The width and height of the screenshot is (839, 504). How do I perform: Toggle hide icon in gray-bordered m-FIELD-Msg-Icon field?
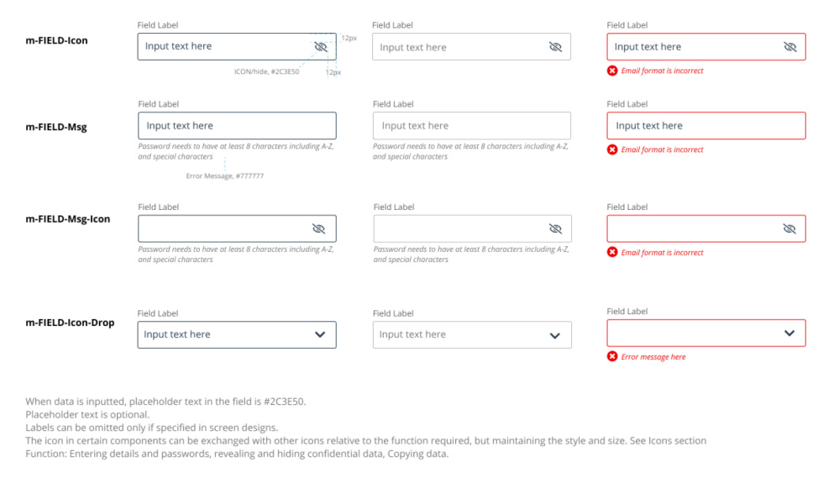click(x=555, y=228)
